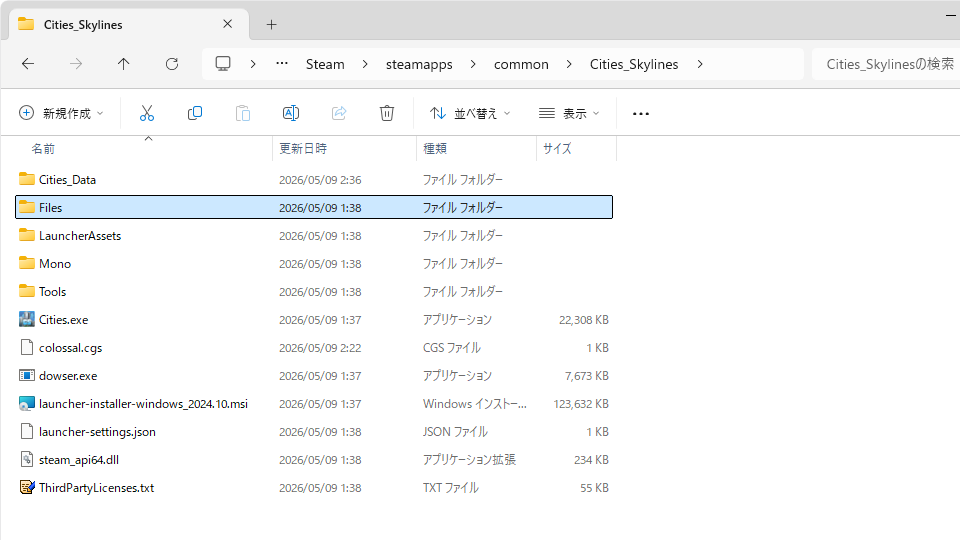This screenshot has height=540, width=960.
Task: Select the Cities_Skylines window tab
Action: tap(129, 24)
